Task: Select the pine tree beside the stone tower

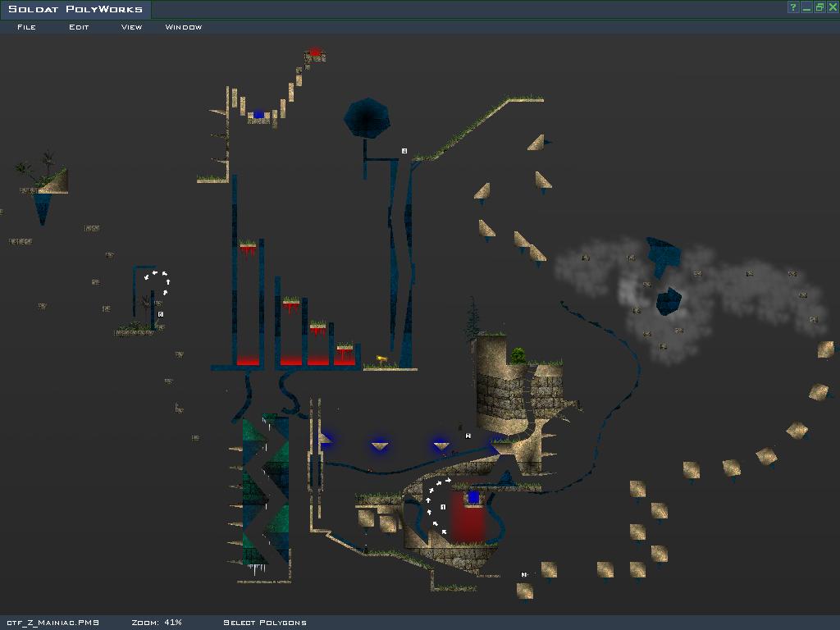Action: [x=472, y=319]
